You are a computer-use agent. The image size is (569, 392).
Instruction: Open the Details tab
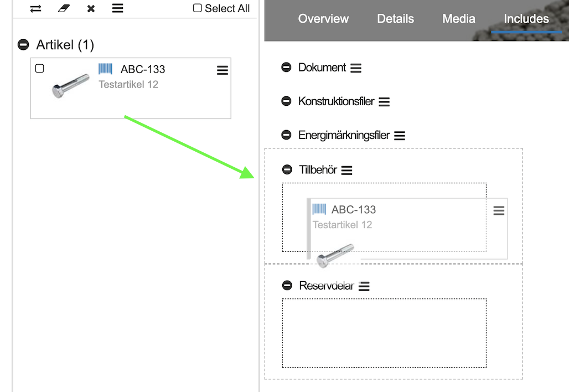(x=395, y=19)
